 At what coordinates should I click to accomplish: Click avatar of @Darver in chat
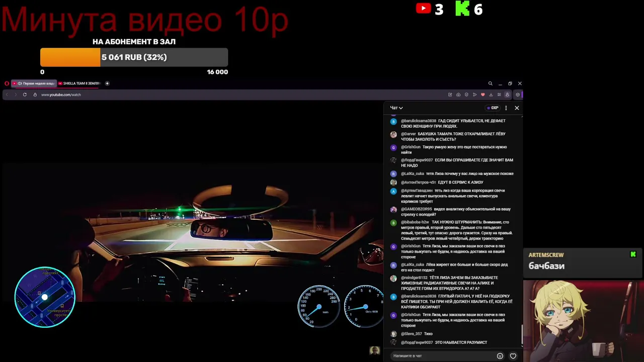393,134
